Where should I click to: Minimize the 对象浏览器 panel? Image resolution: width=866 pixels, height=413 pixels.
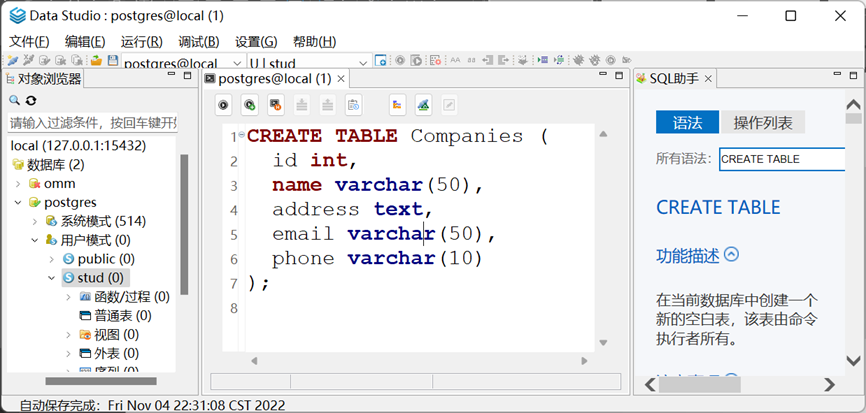point(170,75)
